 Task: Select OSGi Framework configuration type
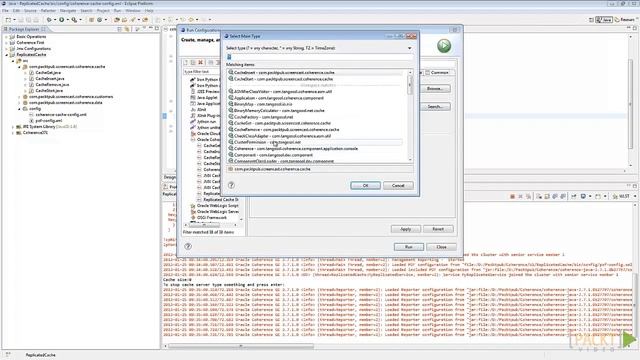(209, 218)
